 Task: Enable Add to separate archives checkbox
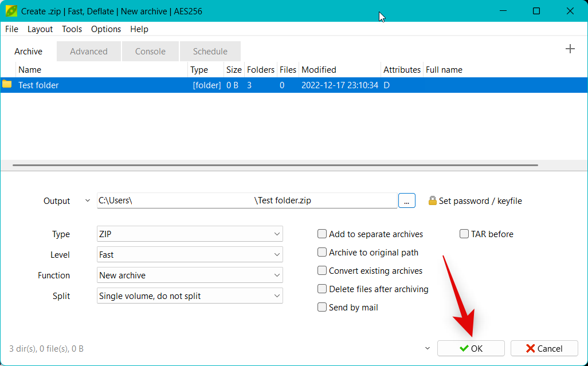click(322, 234)
